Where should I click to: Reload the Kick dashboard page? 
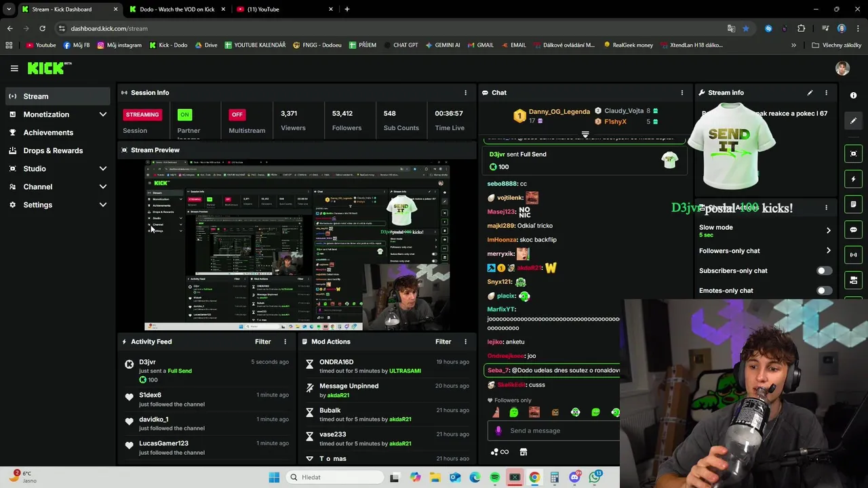pos(42,28)
